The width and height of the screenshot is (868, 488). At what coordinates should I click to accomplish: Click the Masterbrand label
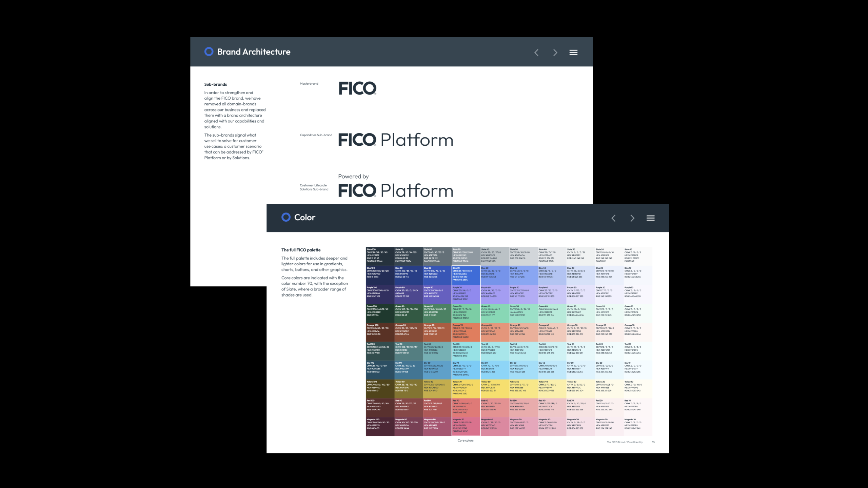point(309,83)
